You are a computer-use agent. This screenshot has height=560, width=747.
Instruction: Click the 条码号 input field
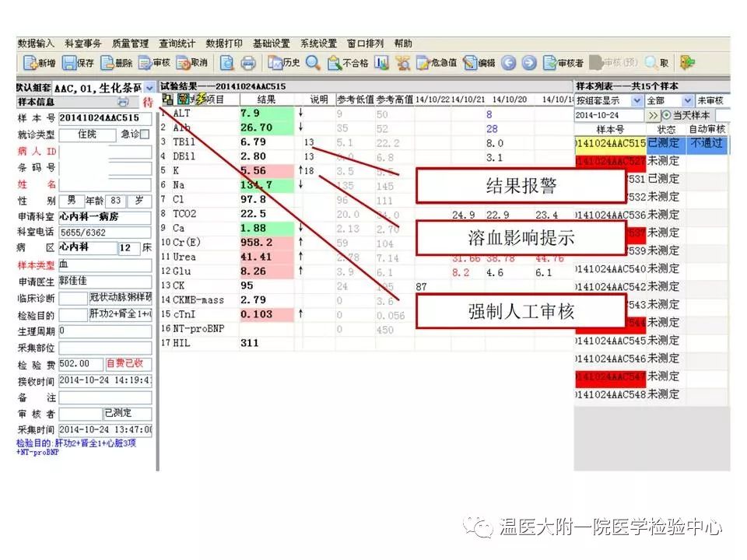[x=105, y=168]
